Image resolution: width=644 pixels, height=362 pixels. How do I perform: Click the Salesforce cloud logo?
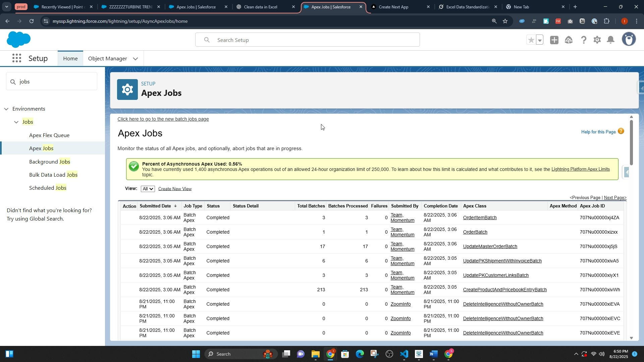point(18,40)
